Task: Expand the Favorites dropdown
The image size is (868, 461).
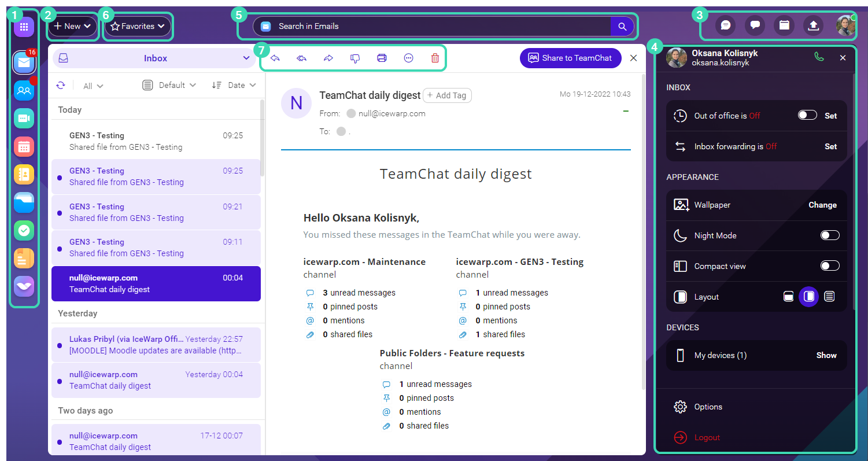Action: point(138,26)
